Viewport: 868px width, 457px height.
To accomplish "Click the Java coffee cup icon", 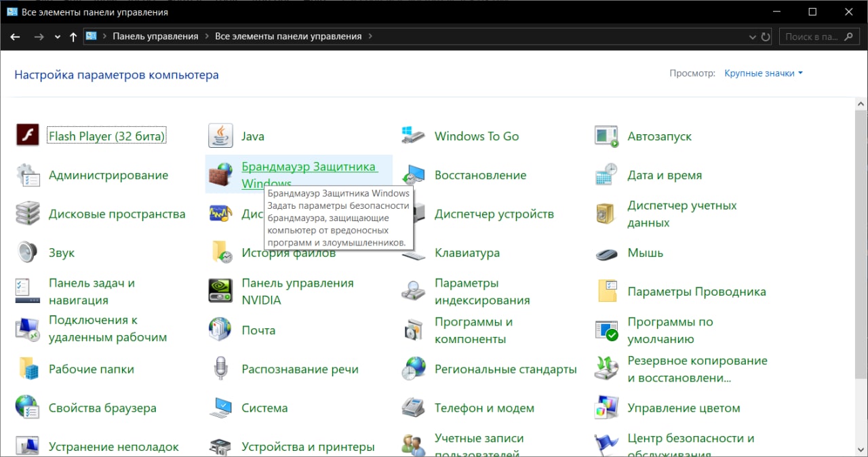I will 220,136.
